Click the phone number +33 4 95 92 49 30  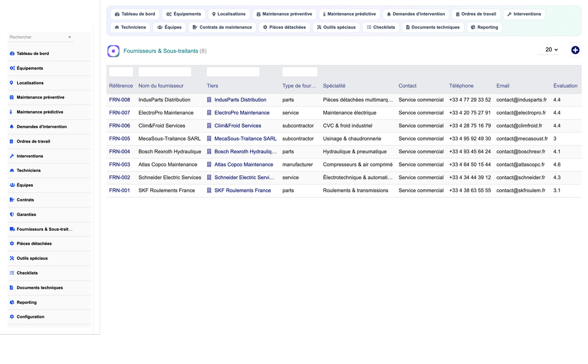click(x=470, y=139)
